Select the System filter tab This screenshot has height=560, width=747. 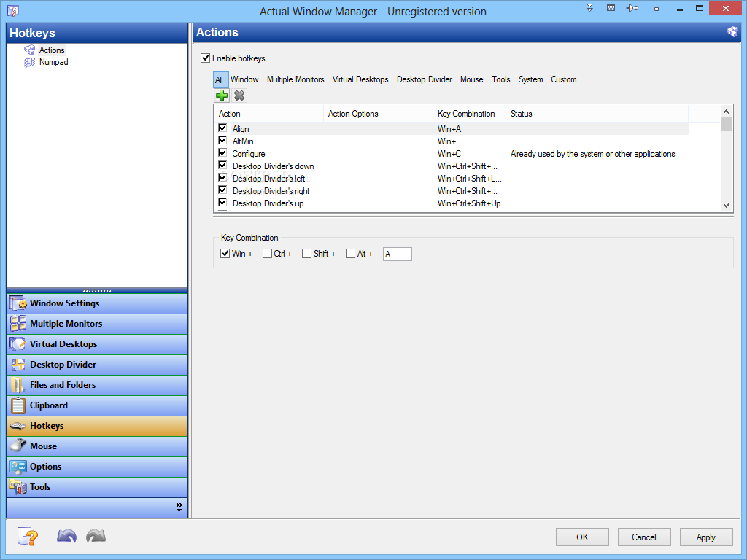coord(531,79)
